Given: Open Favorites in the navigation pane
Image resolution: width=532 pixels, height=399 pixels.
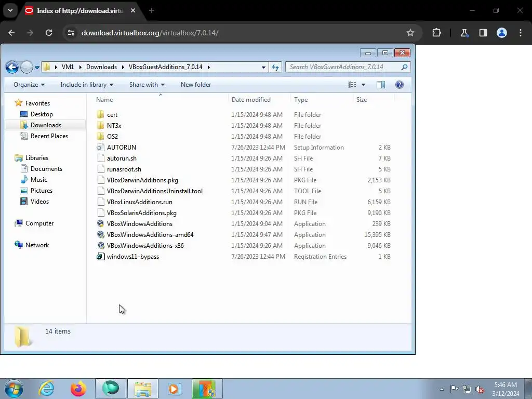Looking at the screenshot, I should (x=37, y=103).
